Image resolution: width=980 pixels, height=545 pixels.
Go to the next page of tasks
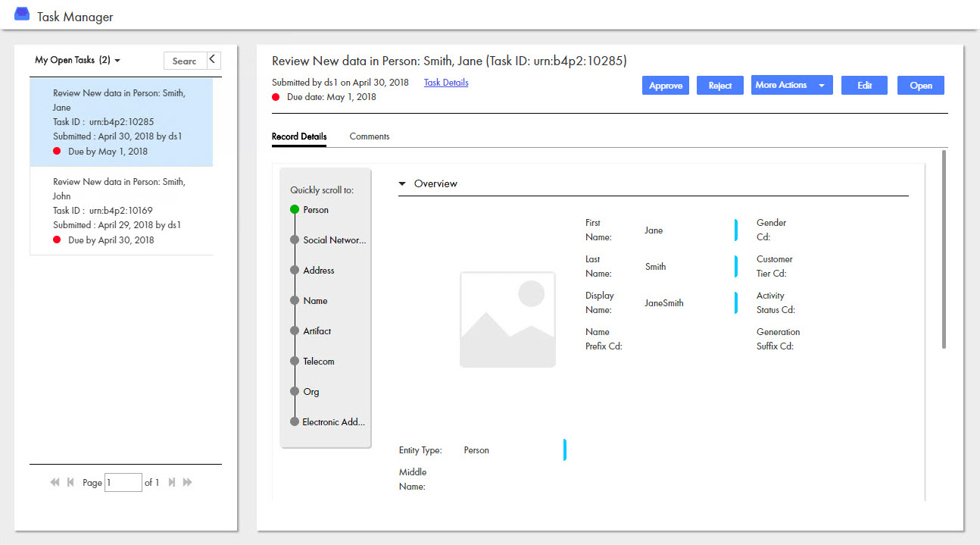coord(172,482)
